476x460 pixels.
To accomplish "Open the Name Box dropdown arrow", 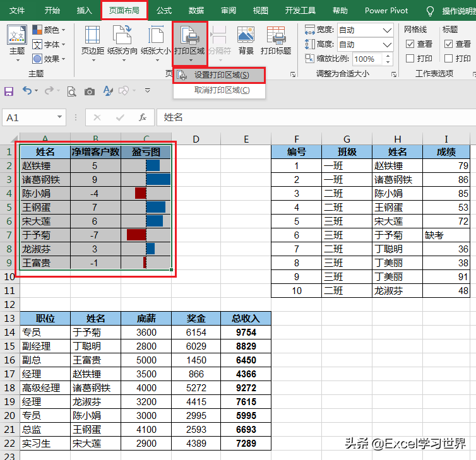I will 59,117.
